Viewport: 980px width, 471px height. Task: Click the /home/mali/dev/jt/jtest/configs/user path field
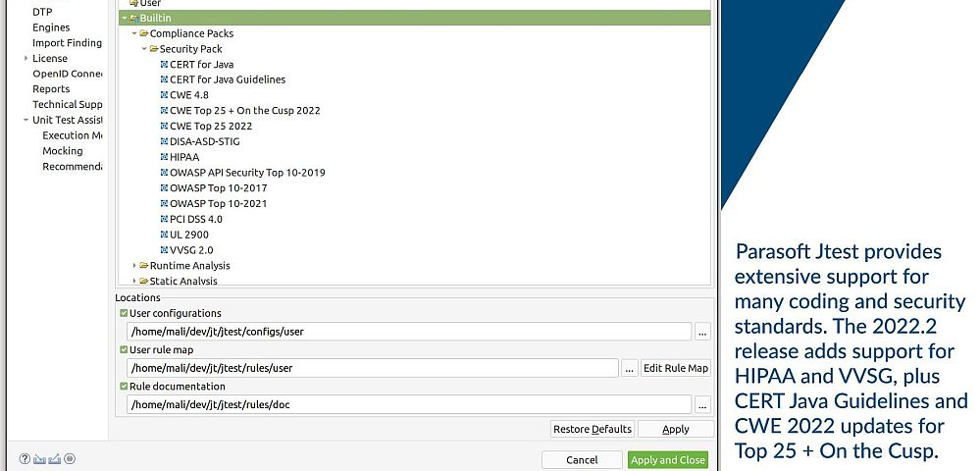(x=409, y=332)
